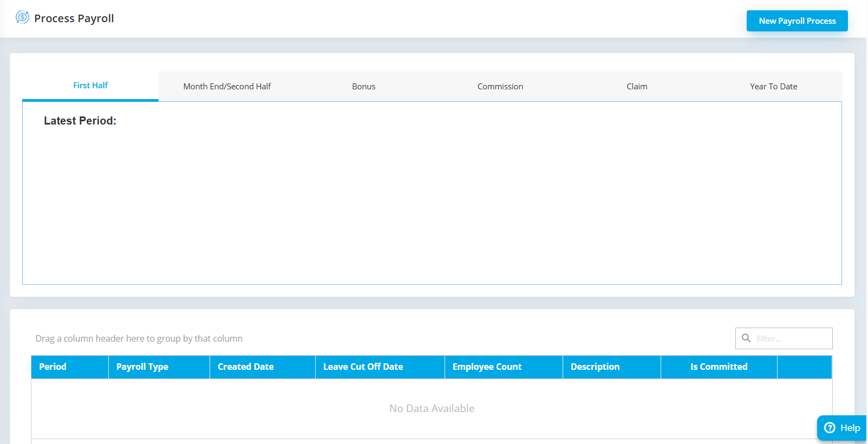Click the Is Committed column header
The image size is (868, 444).
click(719, 367)
